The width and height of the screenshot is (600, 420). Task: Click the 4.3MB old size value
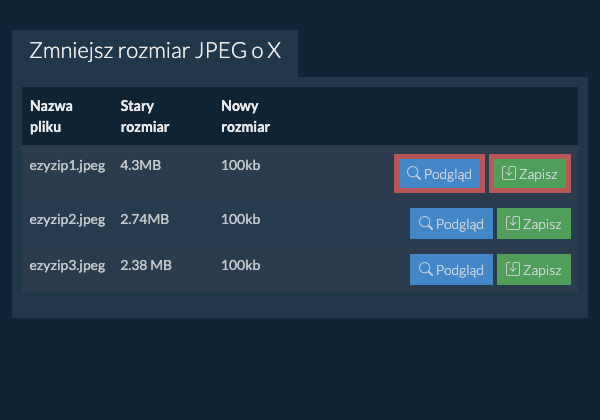coord(140,163)
